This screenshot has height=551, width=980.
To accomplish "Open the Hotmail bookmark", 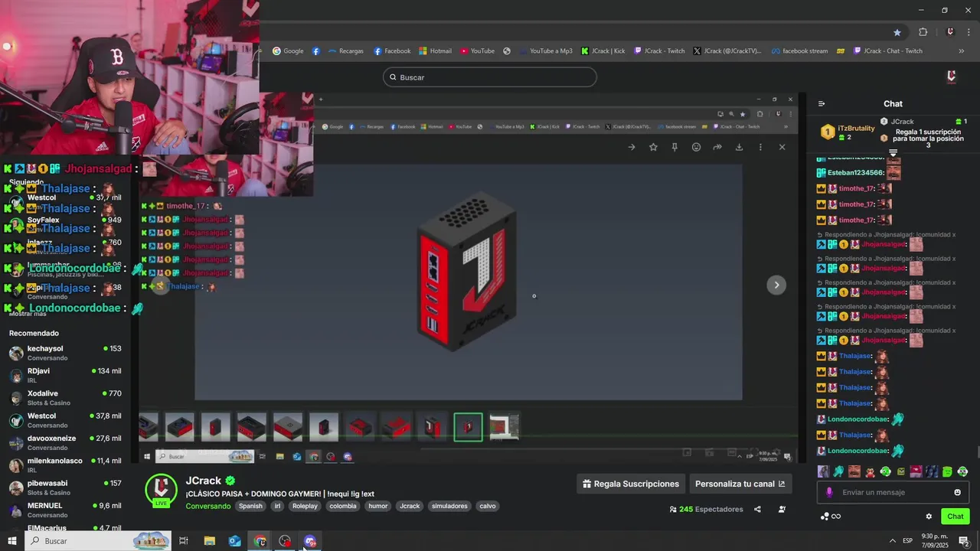I will point(436,51).
